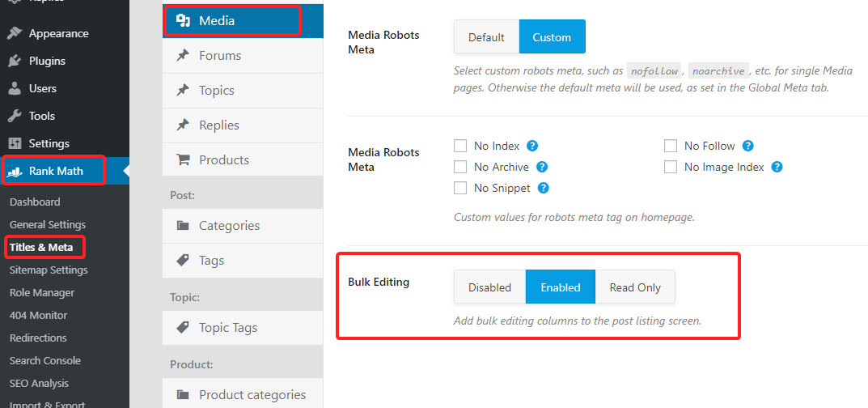Click the Products cart icon
The image size is (868, 408).
pyautogui.click(x=183, y=159)
